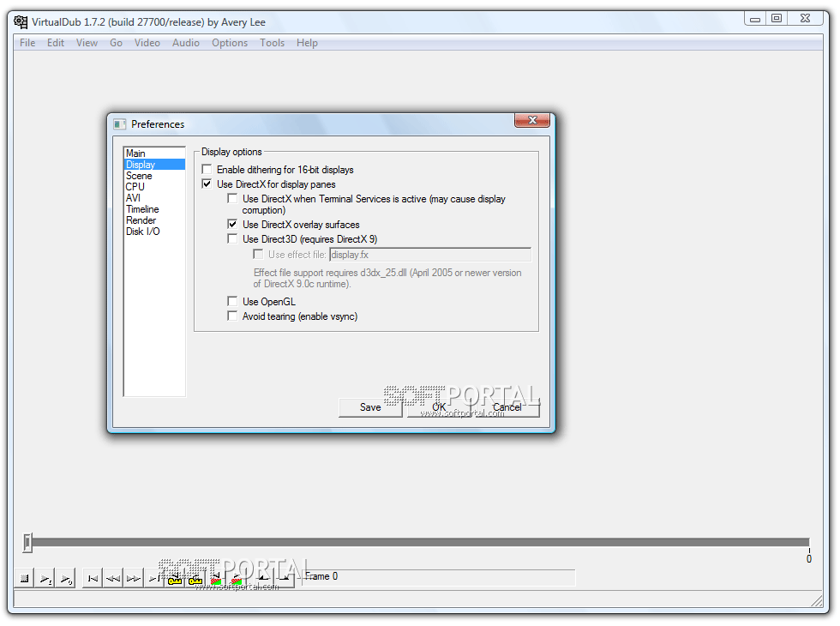Jump to the end of the video
Image resolution: width=840 pixels, height=626 pixels.
tap(153, 579)
